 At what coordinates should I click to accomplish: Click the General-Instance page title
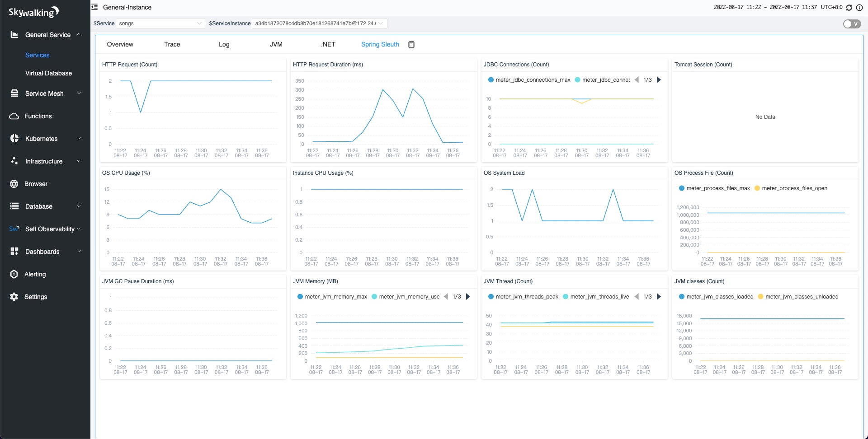tap(127, 7)
